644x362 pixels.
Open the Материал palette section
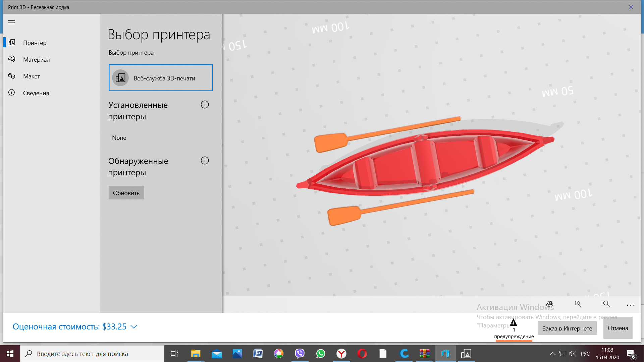click(12, 59)
